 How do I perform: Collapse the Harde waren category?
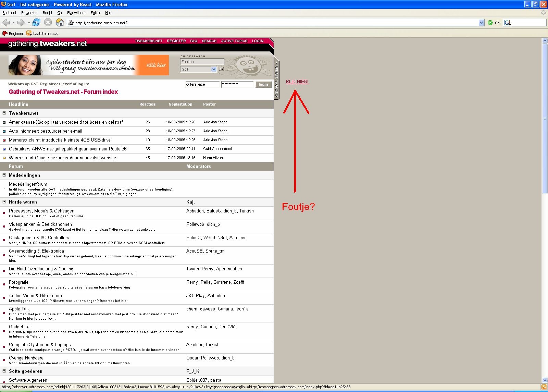point(4,202)
